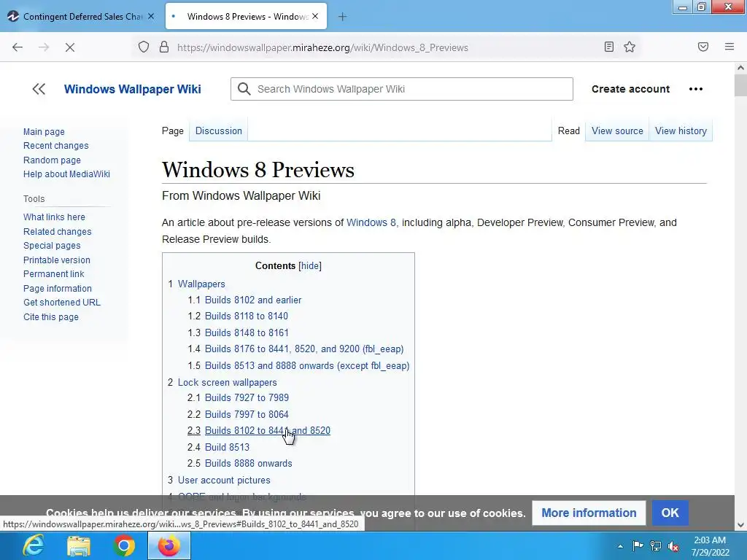Open File Explorer from the taskbar

click(79, 545)
